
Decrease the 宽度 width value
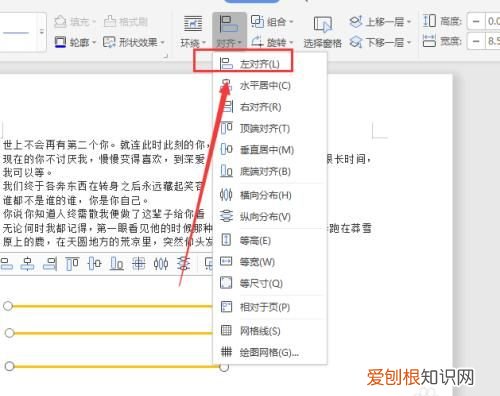(476, 41)
